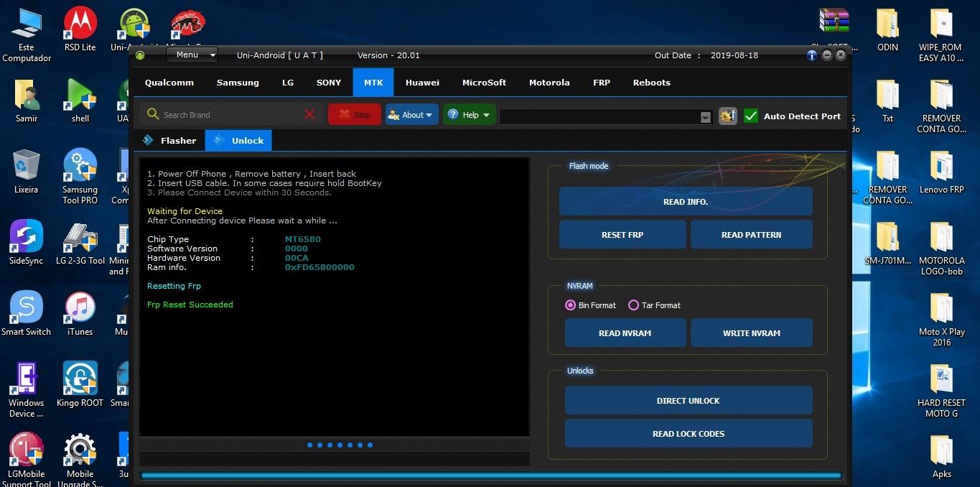Open the SideSync desktop shortcut
This screenshot has width=980, height=487.
pyautogui.click(x=27, y=243)
